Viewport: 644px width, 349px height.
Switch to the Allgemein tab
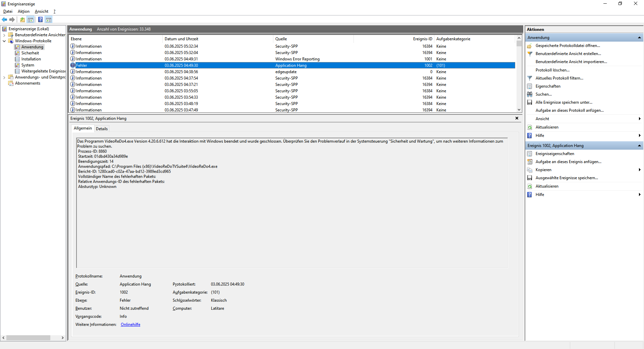click(x=83, y=128)
